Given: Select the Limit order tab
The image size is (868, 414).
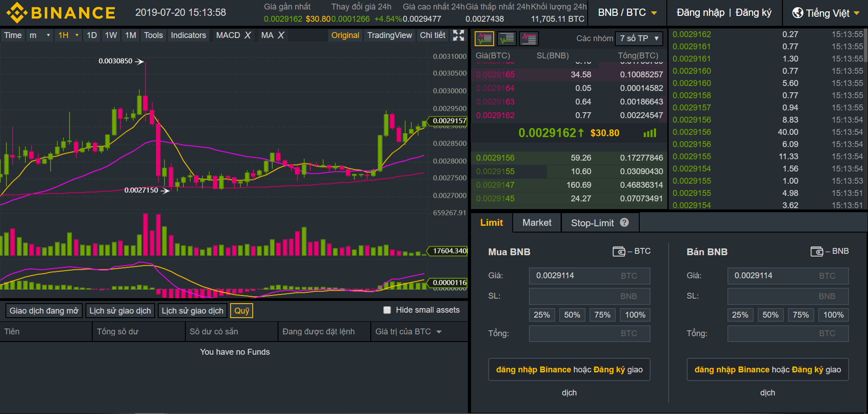Looking at the screenshot, I should pos(491,223).
